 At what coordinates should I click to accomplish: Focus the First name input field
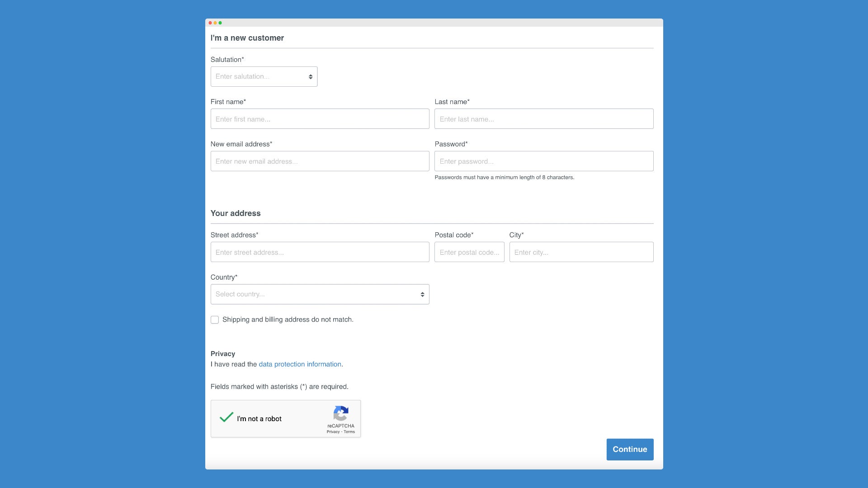(x=320, y=119)
